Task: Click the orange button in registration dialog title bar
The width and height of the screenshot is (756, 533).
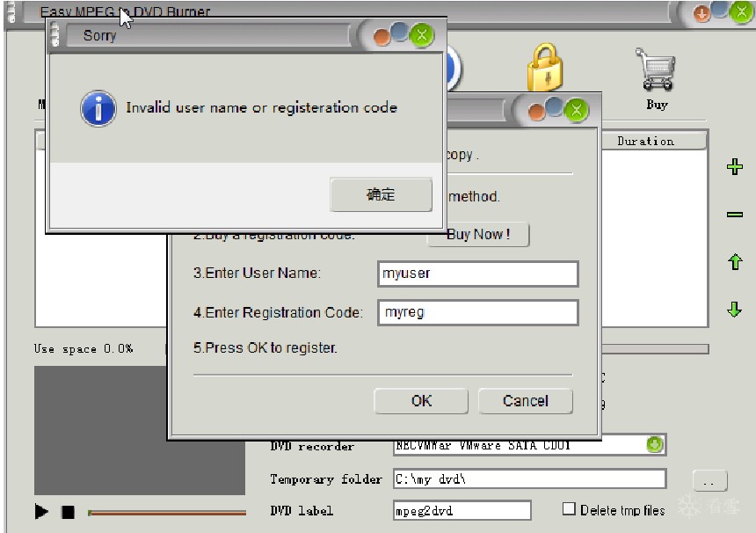Action: coord(536,113)
